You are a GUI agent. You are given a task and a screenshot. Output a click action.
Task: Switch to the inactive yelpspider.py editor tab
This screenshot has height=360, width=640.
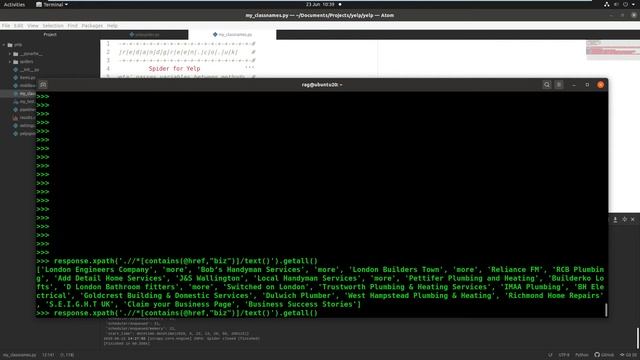tap(144, 35)
